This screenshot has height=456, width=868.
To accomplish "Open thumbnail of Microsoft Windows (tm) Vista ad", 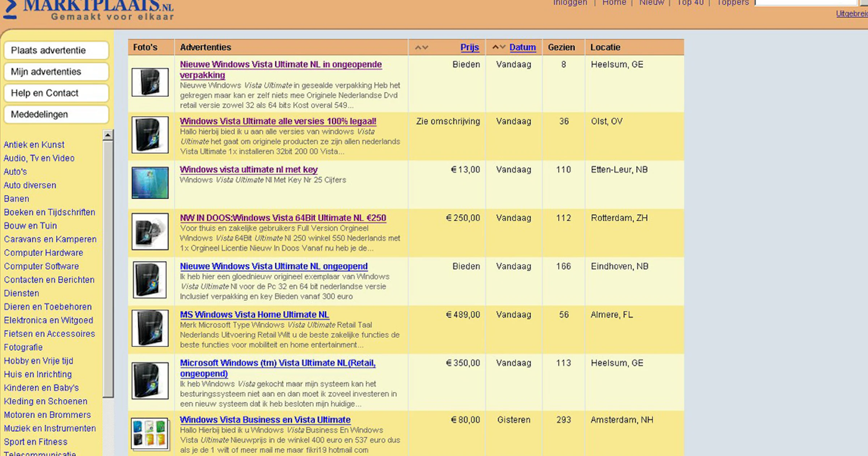I will [150, 381].
